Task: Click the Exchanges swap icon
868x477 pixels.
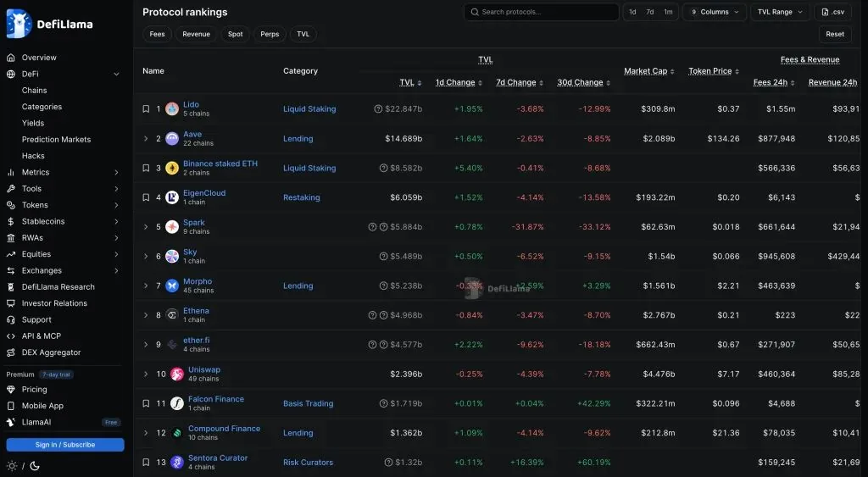Action: coord(10,270)
